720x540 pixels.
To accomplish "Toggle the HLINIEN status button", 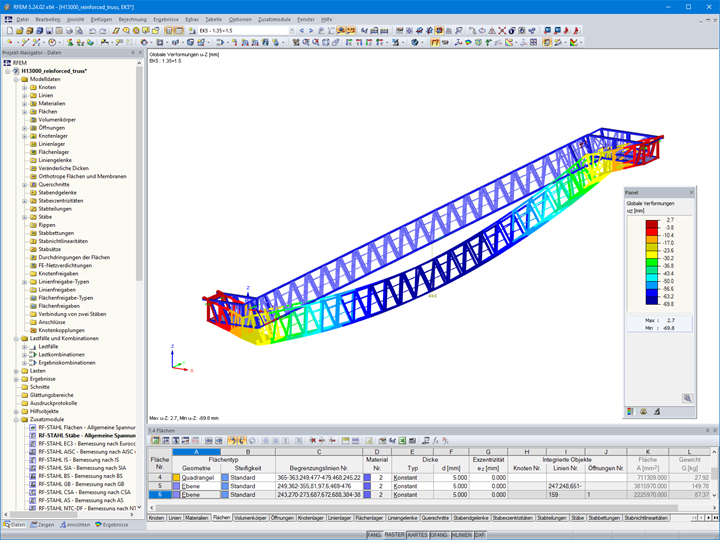I will coord(462,535).
